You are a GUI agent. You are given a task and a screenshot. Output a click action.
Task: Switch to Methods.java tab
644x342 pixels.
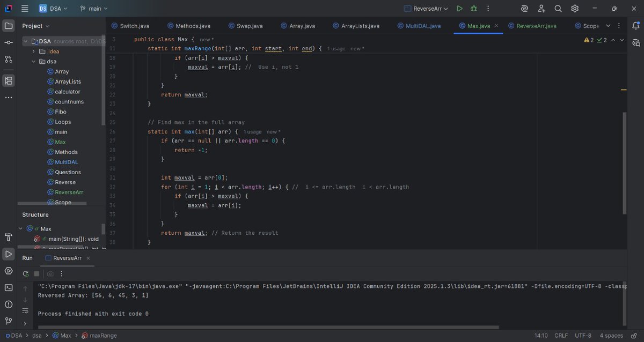pyautogui.click(x=189, y=26)
